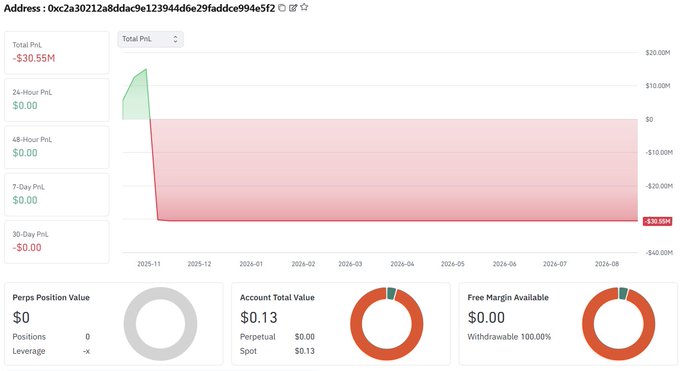The image size is (680, 371).
Task: Click the -$20.00M y-axis label
Action: point(658,186)
